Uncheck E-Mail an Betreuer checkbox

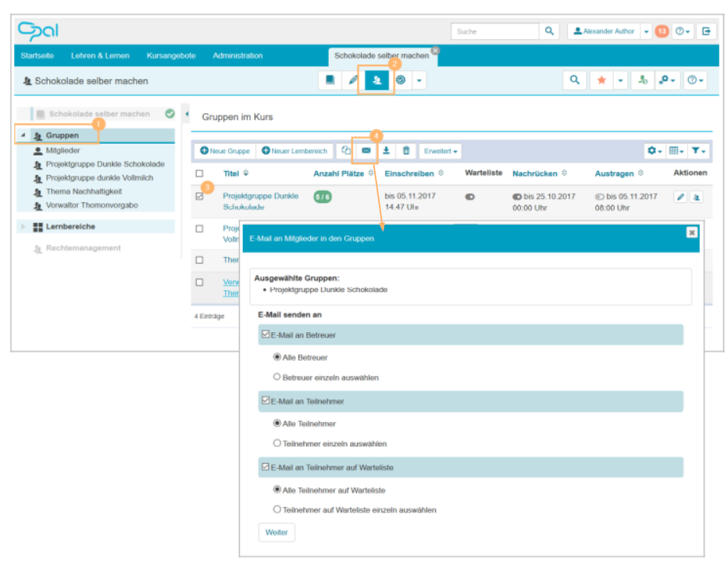click(266, 334)
